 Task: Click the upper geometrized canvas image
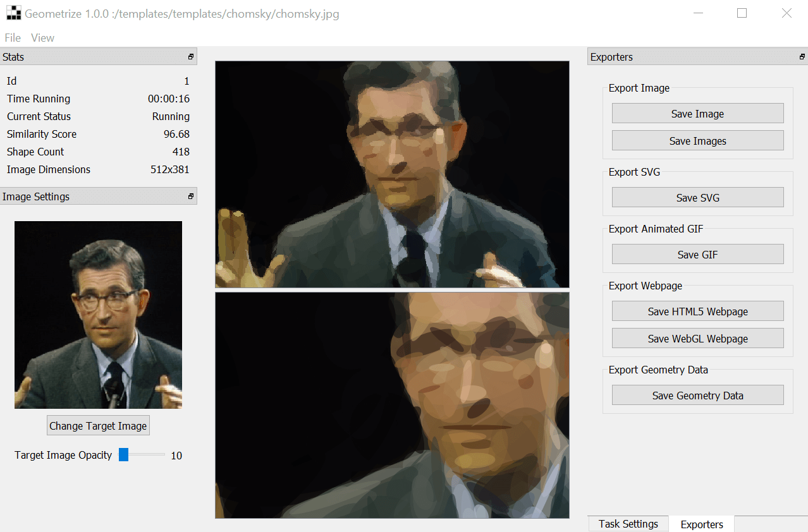[392, 174]
